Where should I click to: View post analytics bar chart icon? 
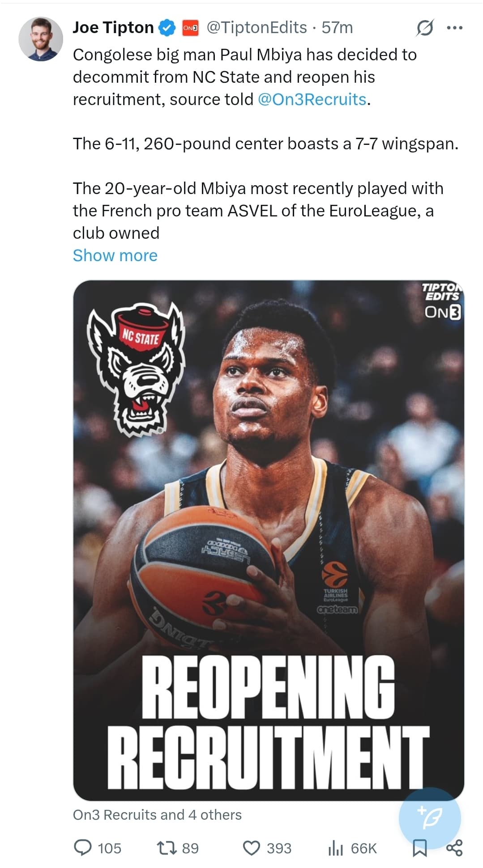335,848
